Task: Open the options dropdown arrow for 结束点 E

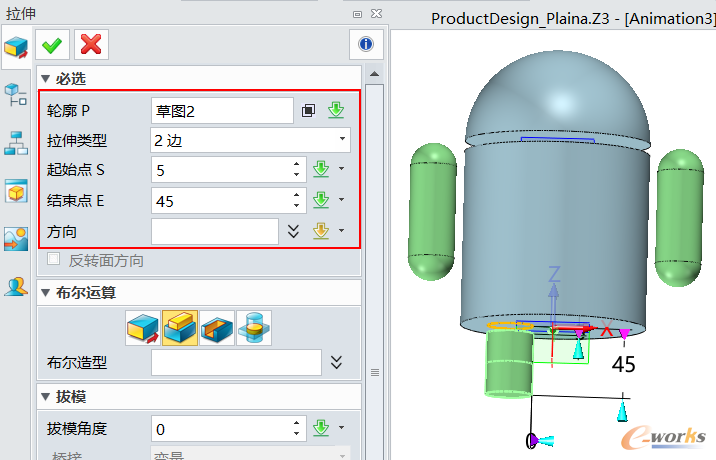Action: [x=342, y=200]
